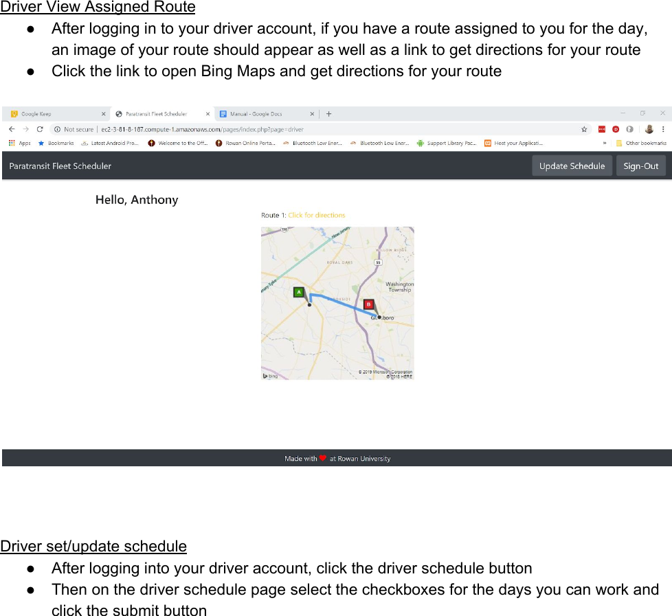Click the Not secure site info icon

tap(57, 129)
